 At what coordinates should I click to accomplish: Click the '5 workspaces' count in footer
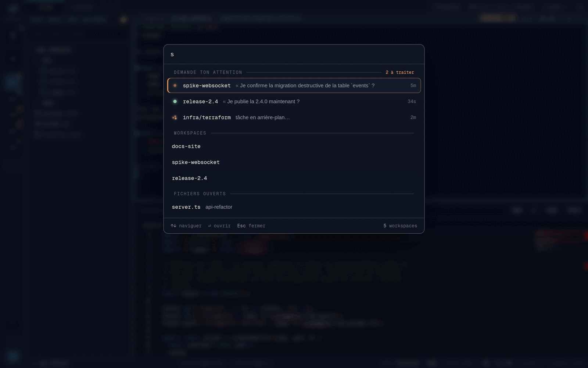coord(400,226)
